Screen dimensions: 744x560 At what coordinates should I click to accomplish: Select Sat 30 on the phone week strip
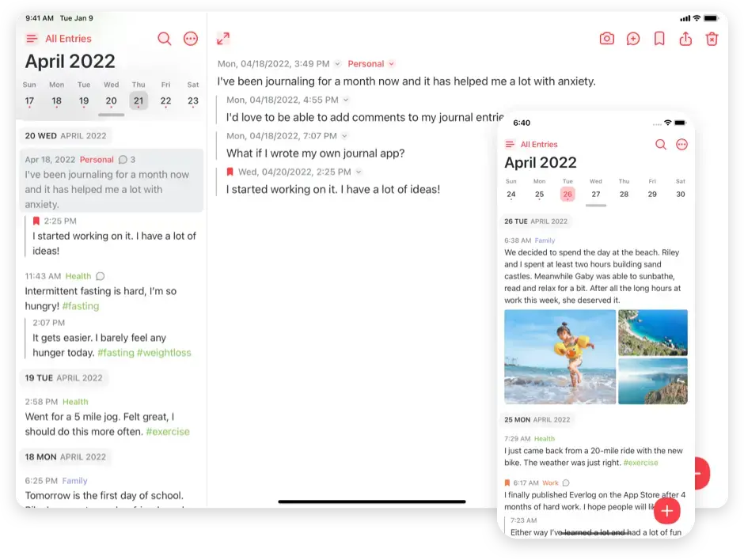pyautogui.click(x=681, y=194)
